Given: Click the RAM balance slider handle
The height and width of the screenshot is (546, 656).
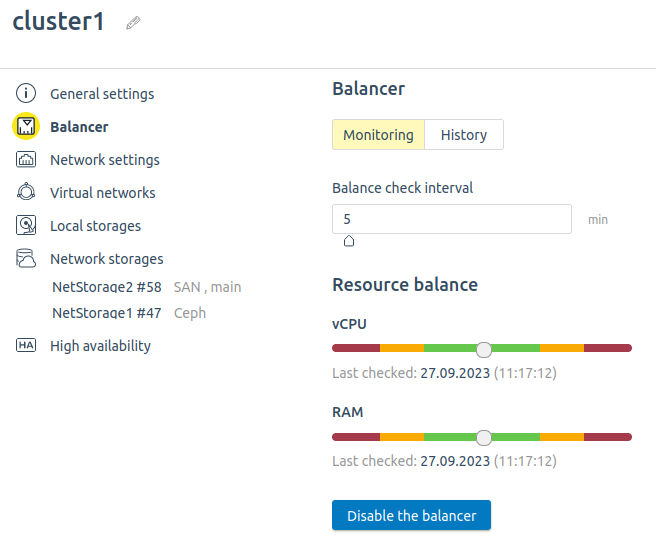Looking at the screenshot, I should [x=484, y=438].
